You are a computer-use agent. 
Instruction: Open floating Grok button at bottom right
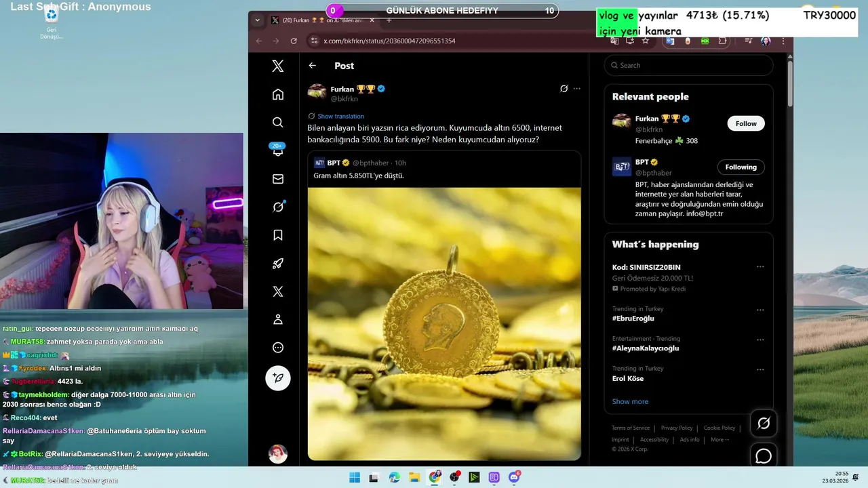pos(764,423)
